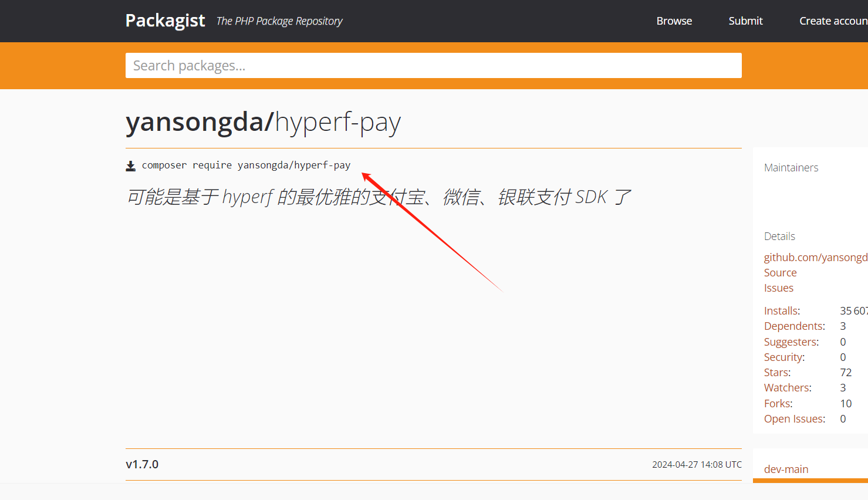Open the Suggesters link
Viewport: 868px width, 500px height.
[791, 342]
